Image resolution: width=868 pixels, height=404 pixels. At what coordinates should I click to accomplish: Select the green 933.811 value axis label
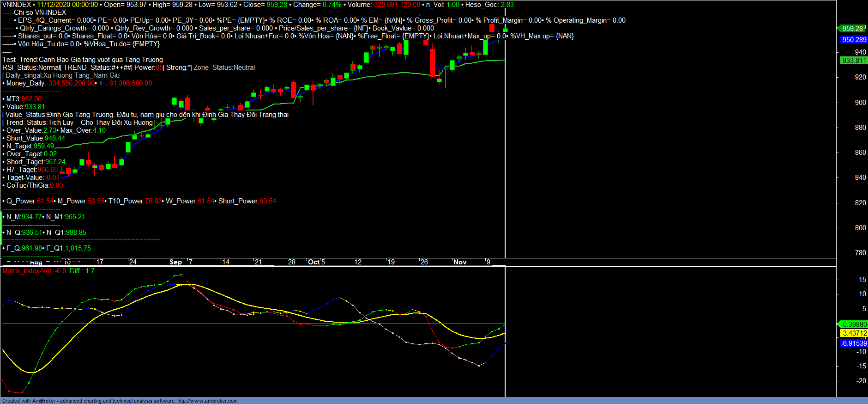[x=854, y=61]
